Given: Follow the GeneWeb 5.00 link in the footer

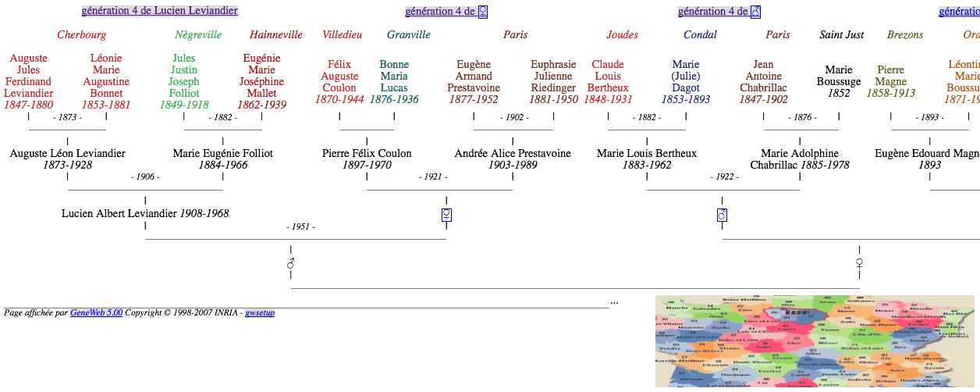Looking at the screenshot, I should [x=96, y=312].
